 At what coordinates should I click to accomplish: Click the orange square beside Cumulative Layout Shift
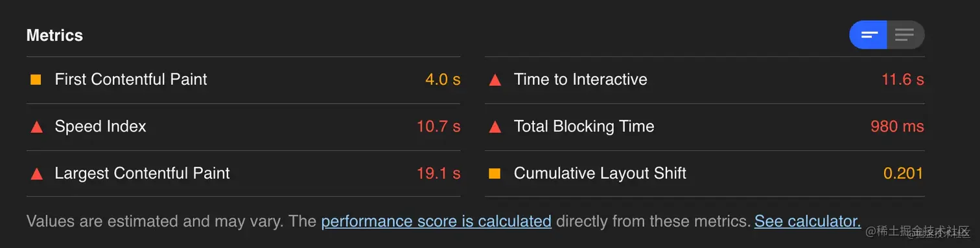(495, 174)
